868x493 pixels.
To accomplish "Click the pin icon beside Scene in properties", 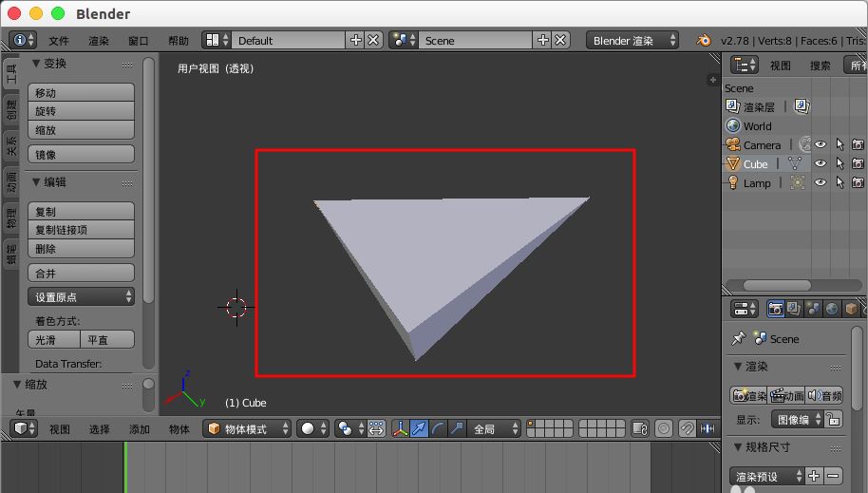I will (x=739, y=338).
